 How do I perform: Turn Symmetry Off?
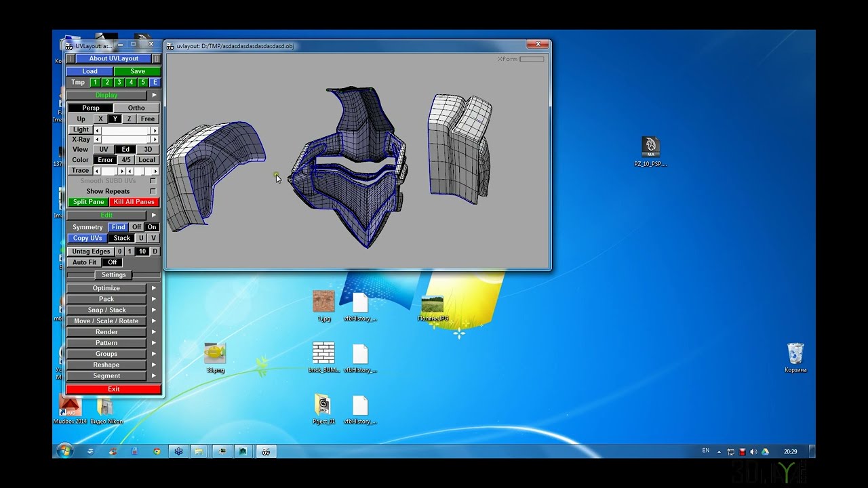(136, 227)
